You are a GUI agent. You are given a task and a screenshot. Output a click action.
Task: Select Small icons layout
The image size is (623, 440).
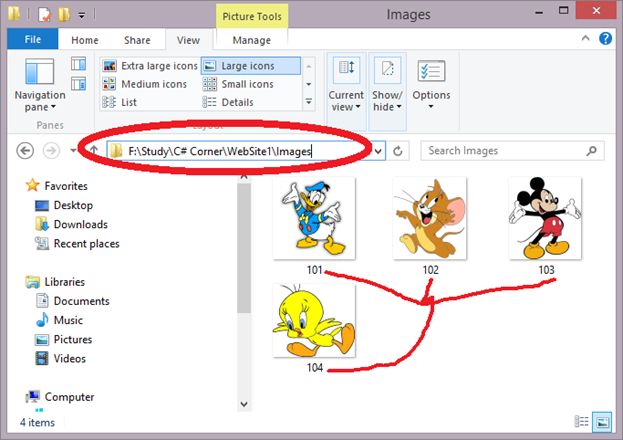coord(238,84)
